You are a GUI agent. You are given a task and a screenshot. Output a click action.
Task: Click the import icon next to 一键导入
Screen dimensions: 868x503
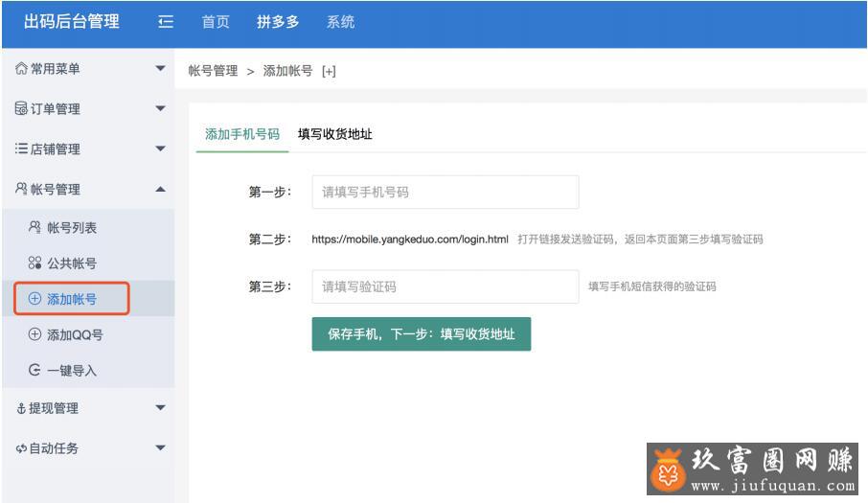34,370
